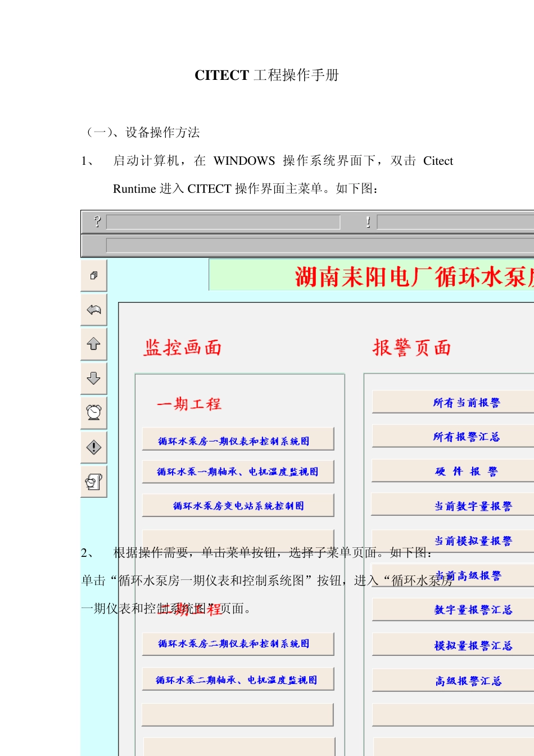Click the CITECT 工程操作手册 document title

[267, 75]
